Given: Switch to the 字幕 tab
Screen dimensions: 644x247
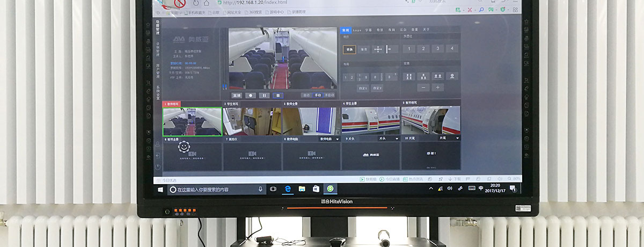Looking at the screenshot, I should [368, 30].
